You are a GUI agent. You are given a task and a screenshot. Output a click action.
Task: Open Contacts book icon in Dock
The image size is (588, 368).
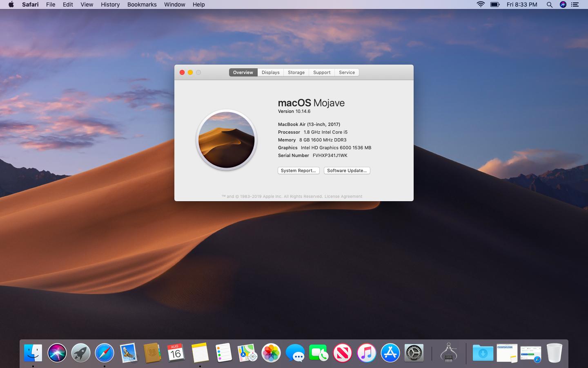coord(152,352)
